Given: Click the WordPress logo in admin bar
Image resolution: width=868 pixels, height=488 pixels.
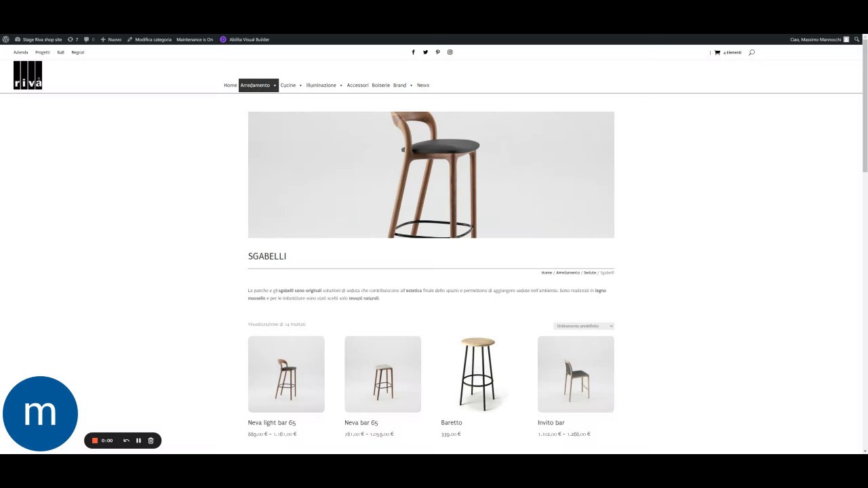Looking at the screenshot, I should tap(6, 39).
